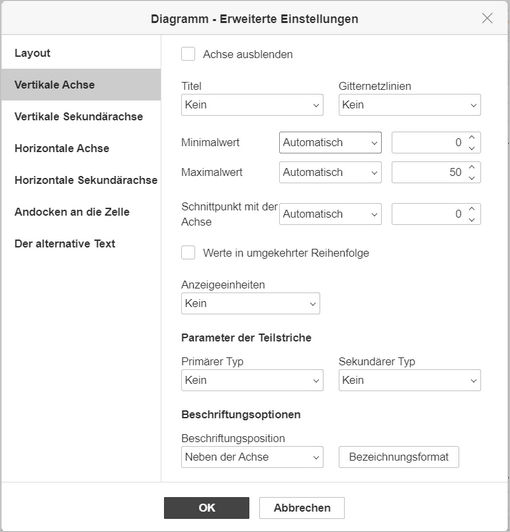
Task: Open the Sekundärer Typ dropdown
Action: [410, 380]
